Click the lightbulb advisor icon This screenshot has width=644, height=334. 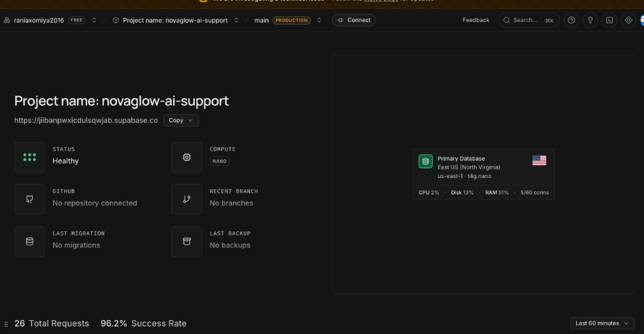[590, 20]
